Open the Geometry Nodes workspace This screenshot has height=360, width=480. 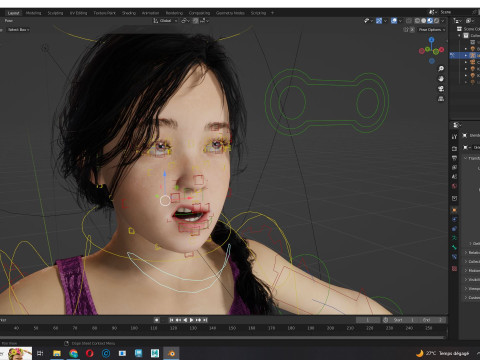[230, 13]
